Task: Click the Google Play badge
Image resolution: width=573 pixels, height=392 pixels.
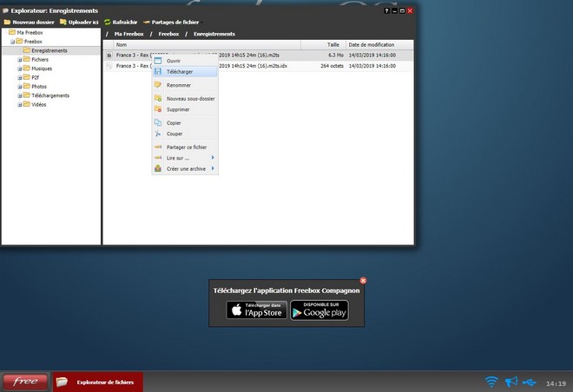Action: tap(319, 310)
